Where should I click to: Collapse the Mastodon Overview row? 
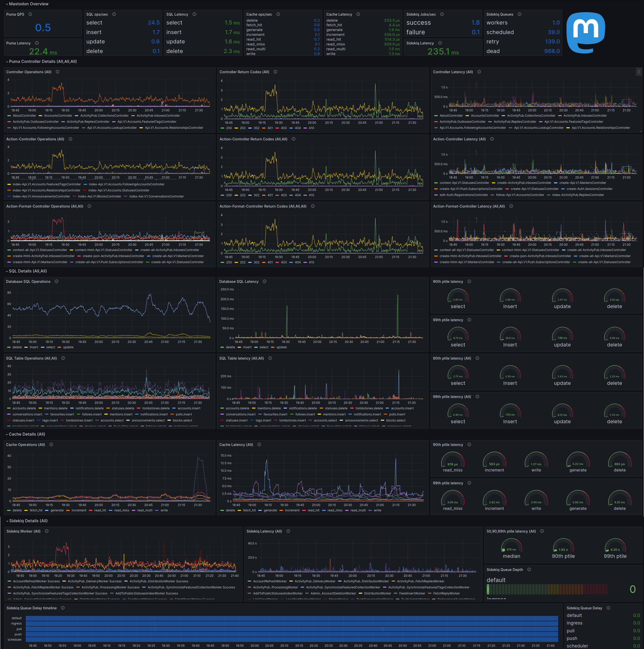[x=29, y=4]
